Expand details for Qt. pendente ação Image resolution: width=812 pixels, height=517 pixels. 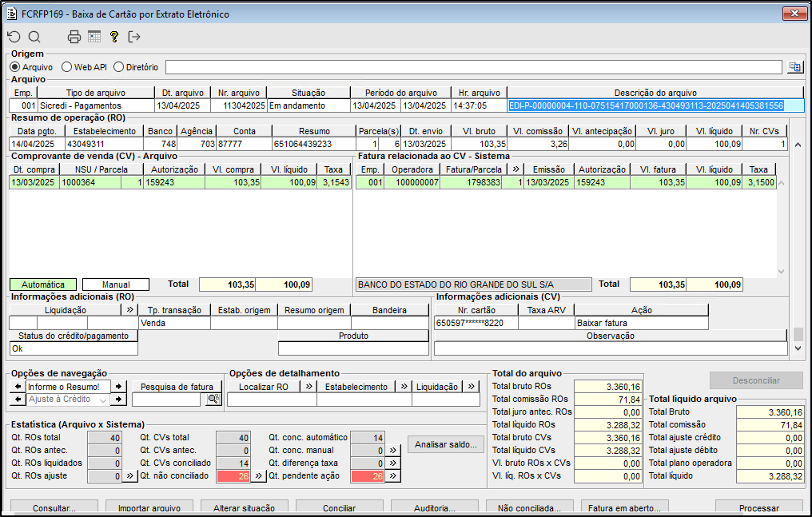393,475
